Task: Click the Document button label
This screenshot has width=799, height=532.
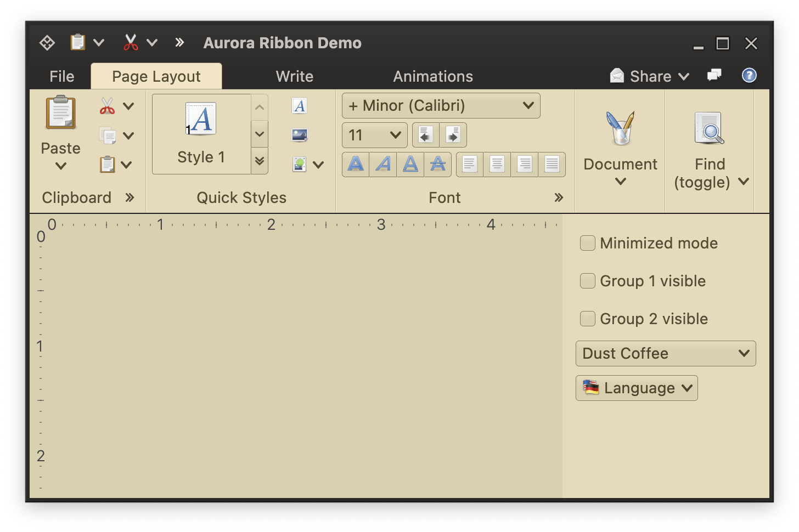Action: pyautogui.click(x=621, y=164)
